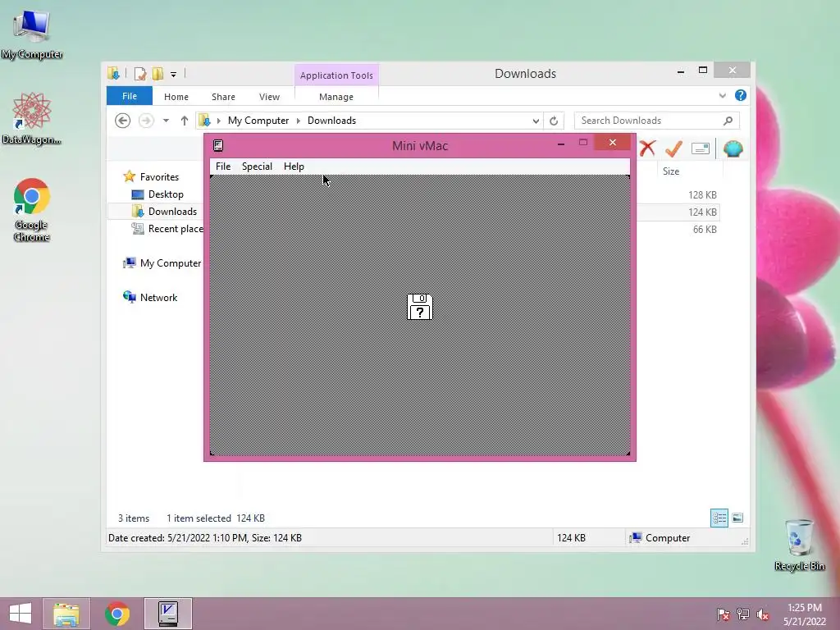Click the red X delete toolbar icon

(647, 148)
